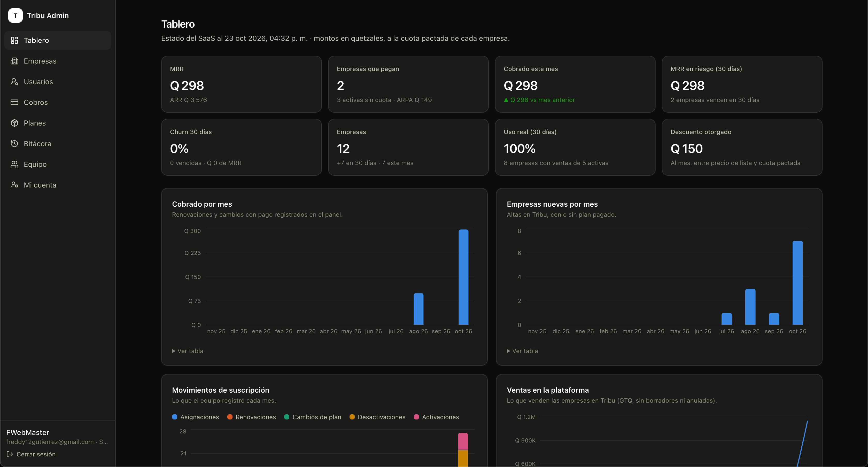Click Cerrar sesión to log out

(x=31, y=454)
